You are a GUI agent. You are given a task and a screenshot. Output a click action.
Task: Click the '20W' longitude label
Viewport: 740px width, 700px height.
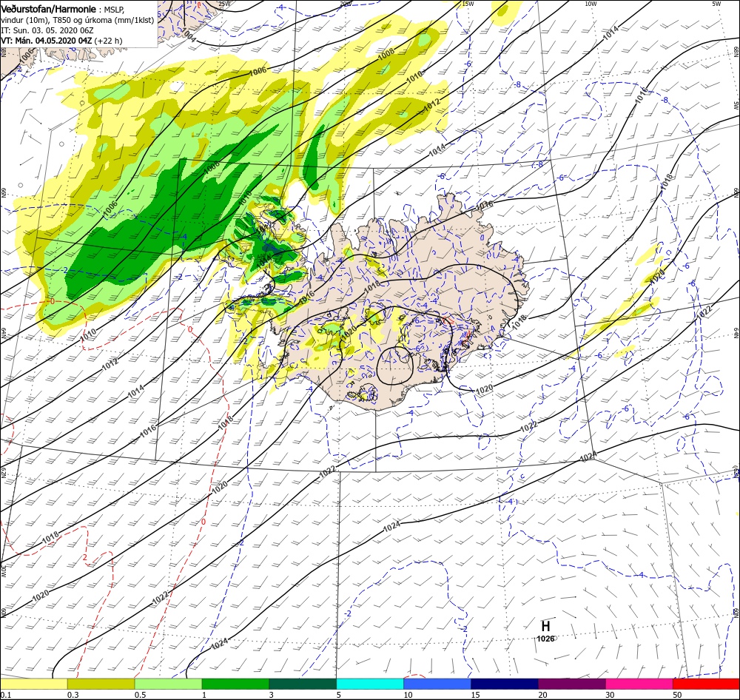click(346, 4)
